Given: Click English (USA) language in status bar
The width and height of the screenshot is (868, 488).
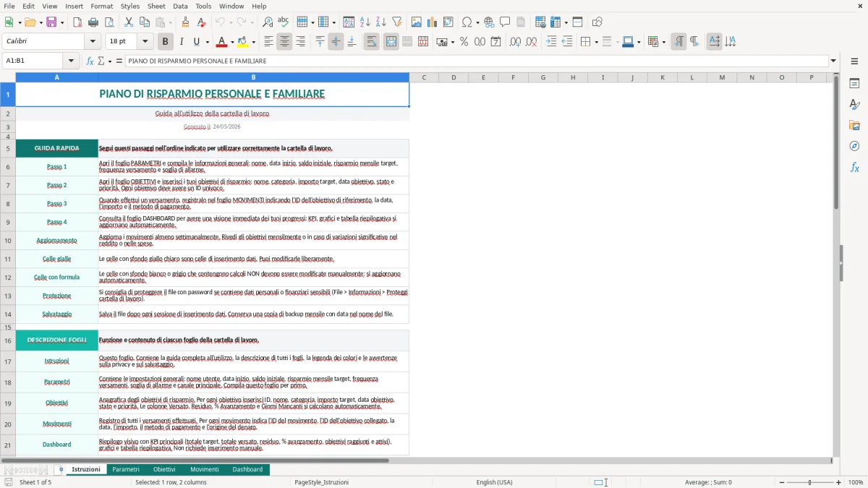Looking at the screenshot, I should click(x=494, y=482).
